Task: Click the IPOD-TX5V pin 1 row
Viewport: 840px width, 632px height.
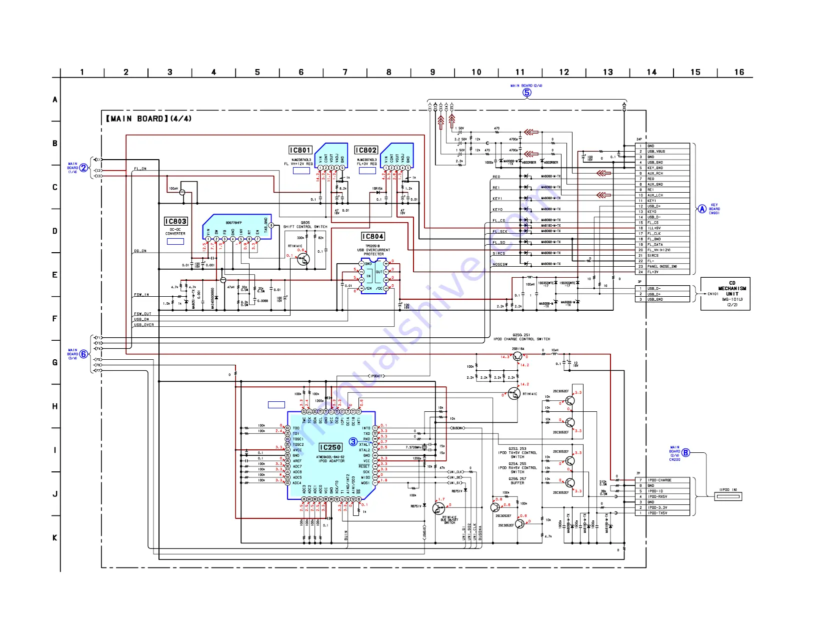Action: coord(662,513)
